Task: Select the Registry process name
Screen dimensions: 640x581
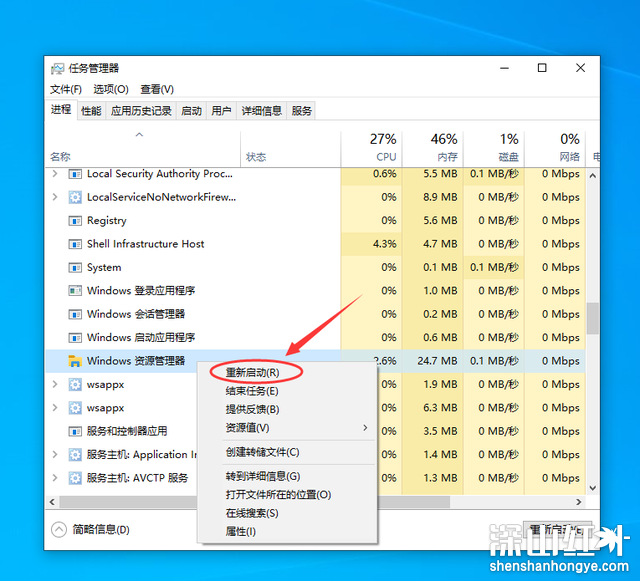Action: 107,221
